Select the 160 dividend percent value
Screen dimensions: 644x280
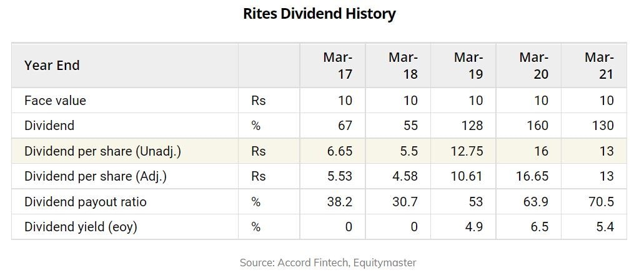pyautogui.click(x=538, y=126)
